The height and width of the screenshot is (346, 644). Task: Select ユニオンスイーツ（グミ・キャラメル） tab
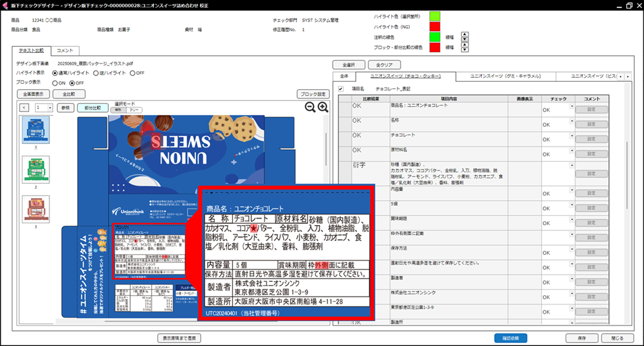tap(505, 76)
